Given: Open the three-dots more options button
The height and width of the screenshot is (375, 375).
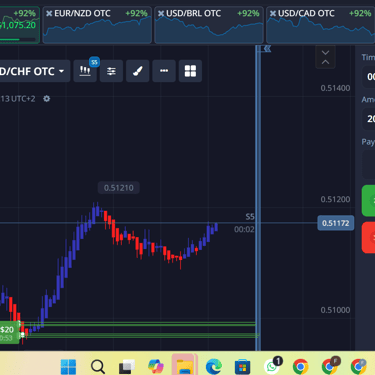Looking at the screenshot, I should pyautogui.click(x=164, y=71).
